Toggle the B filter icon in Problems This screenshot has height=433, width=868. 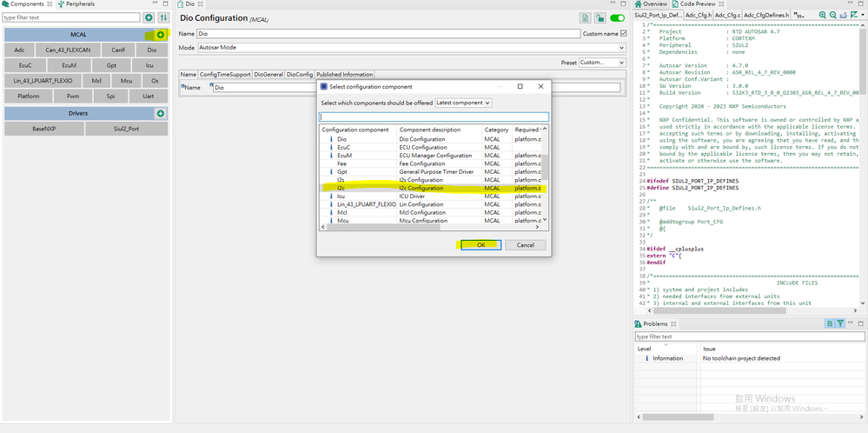click(830, 324)
